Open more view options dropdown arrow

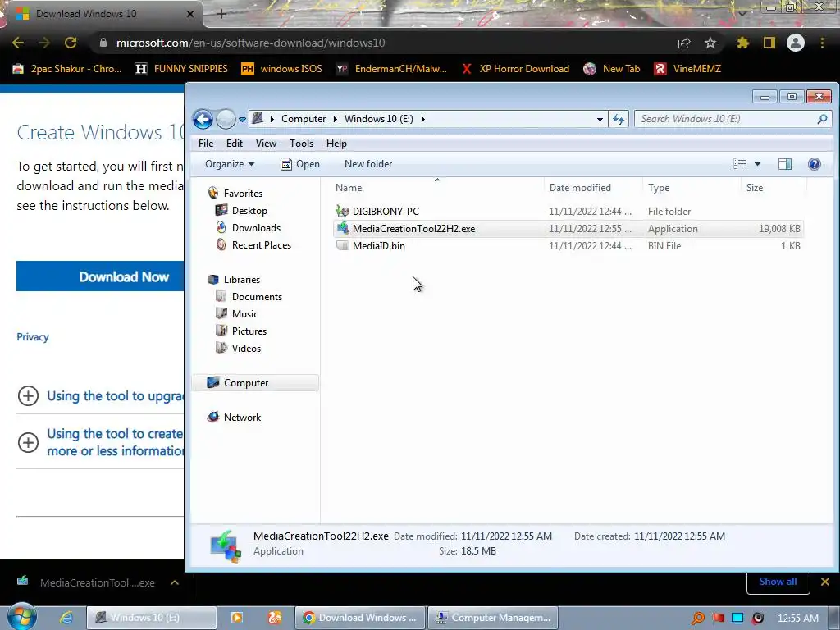(757, 164)
